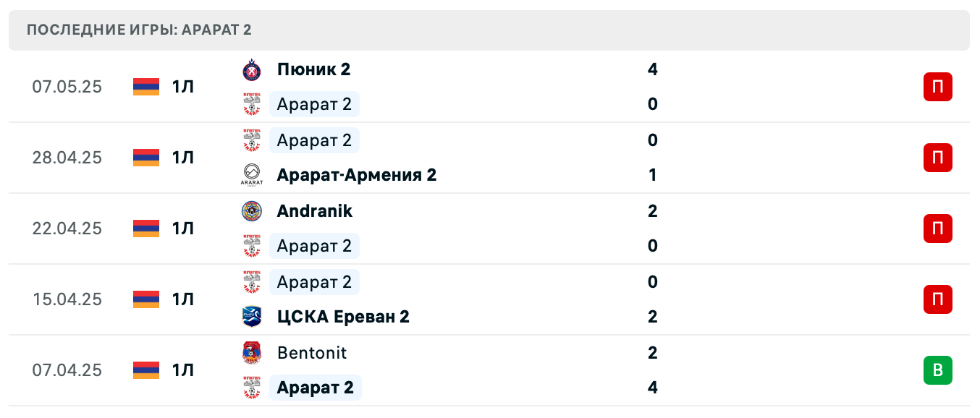Select the ПОСЛЕДНИЕ ИГРЫ: АРАРАТ 2 header
The width and height of the screenshot is (980, 418).
[138, 30]
